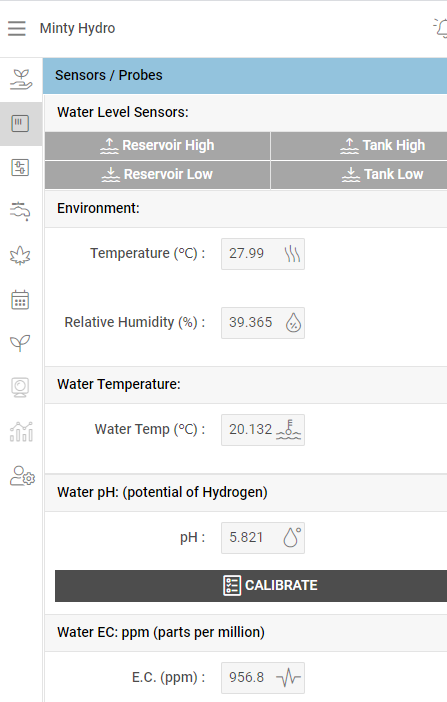
Task: Click the CALIBRATE button under pH
Action: (x=251, y=586)
